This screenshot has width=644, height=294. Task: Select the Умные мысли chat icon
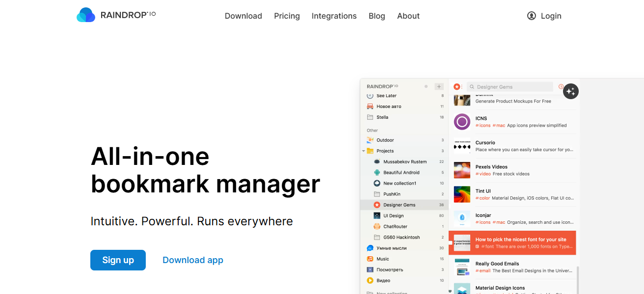click(370, 248)
